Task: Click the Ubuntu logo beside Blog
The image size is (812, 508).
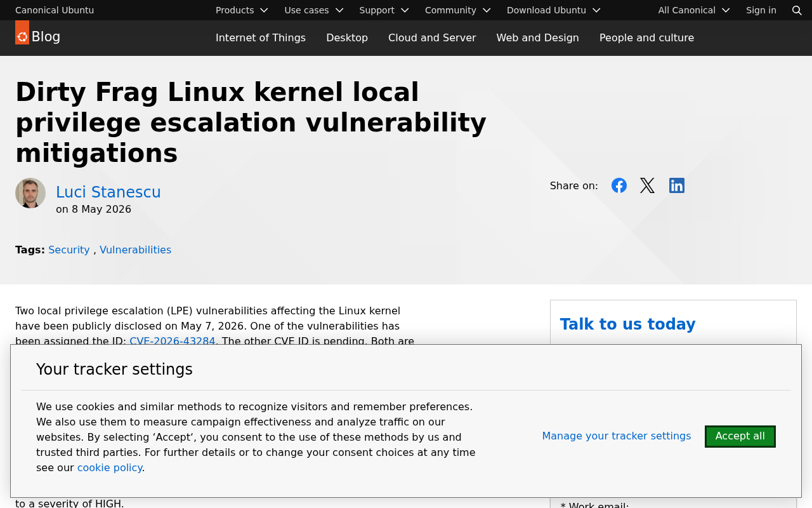Action: coord(22,33)
